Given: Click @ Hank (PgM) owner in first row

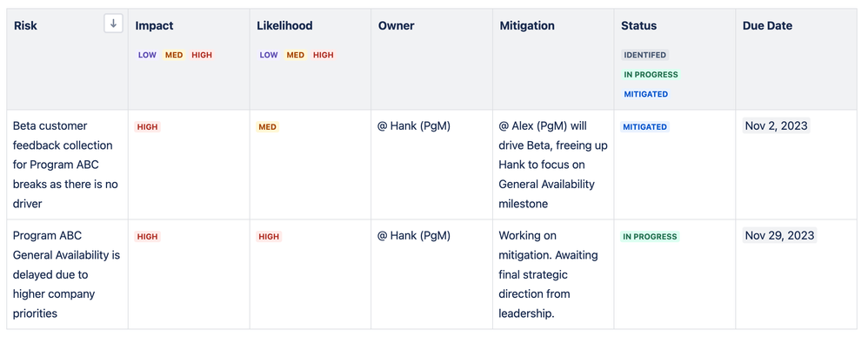Looking at the screenshot, I should tap(414, 125).
